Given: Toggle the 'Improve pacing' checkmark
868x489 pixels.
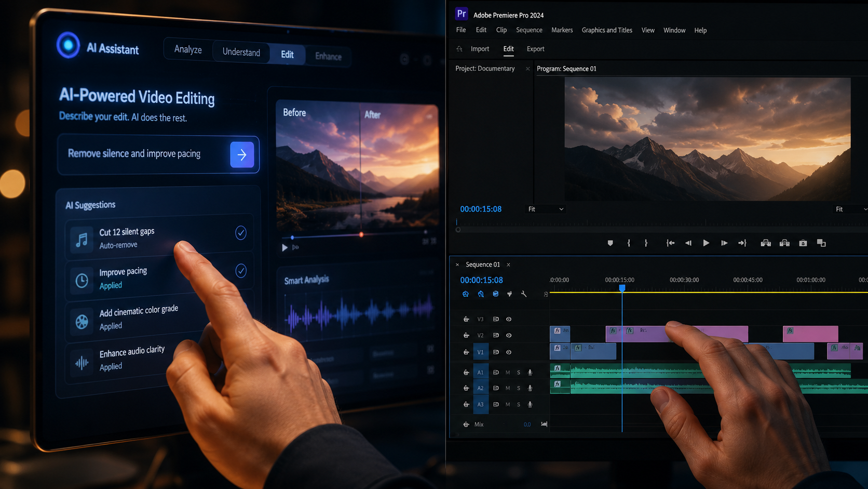Looking at the screenshot, I should (x=241, y=271).
